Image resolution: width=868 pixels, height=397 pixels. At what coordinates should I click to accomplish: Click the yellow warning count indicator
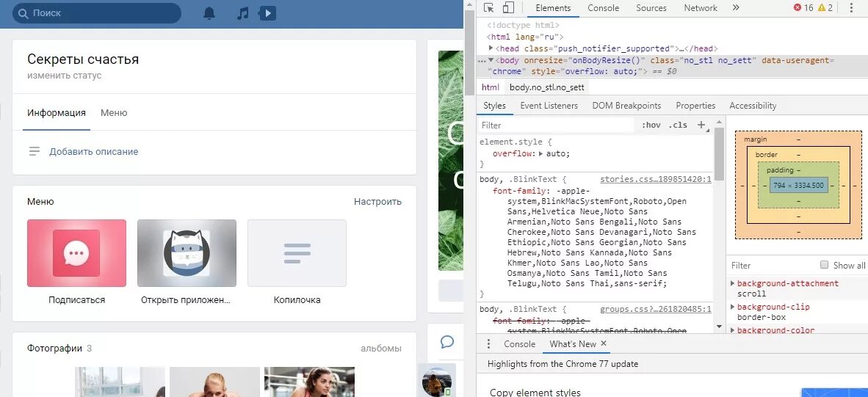[825, 8]
